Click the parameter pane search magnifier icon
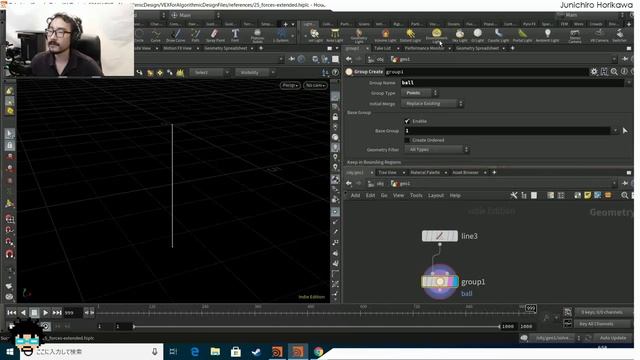The width and height of the screenshot is (640, 360). pos(614,72)
